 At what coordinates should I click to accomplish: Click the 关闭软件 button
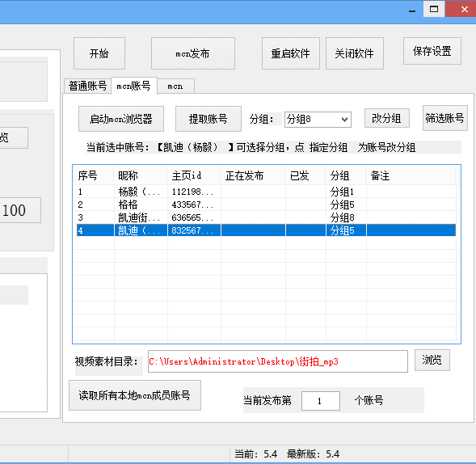point(354,53)
